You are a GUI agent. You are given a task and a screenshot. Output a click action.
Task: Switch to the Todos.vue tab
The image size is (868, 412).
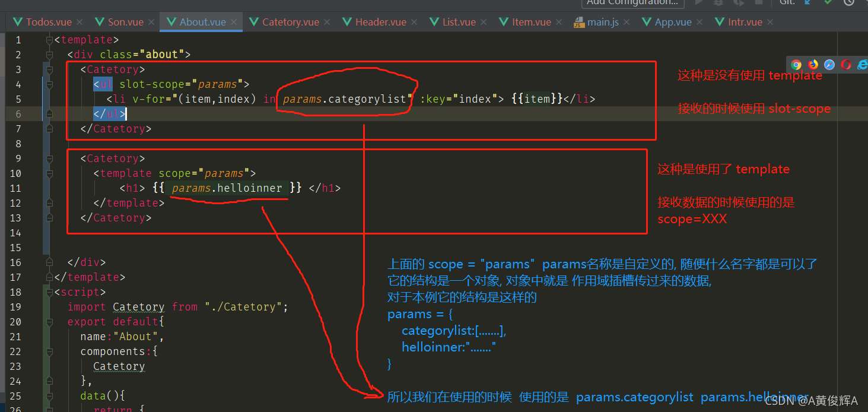click(x=49, y=22)
